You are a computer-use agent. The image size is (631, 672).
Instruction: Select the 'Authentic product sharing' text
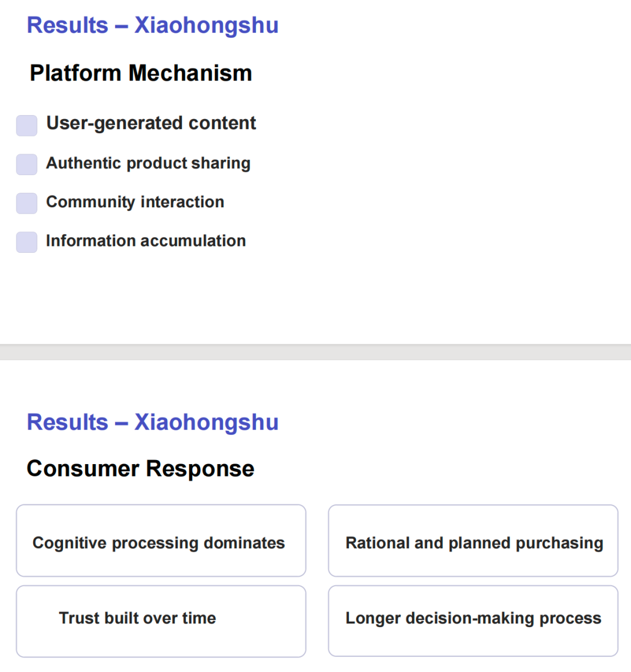(x=148, y=163)
